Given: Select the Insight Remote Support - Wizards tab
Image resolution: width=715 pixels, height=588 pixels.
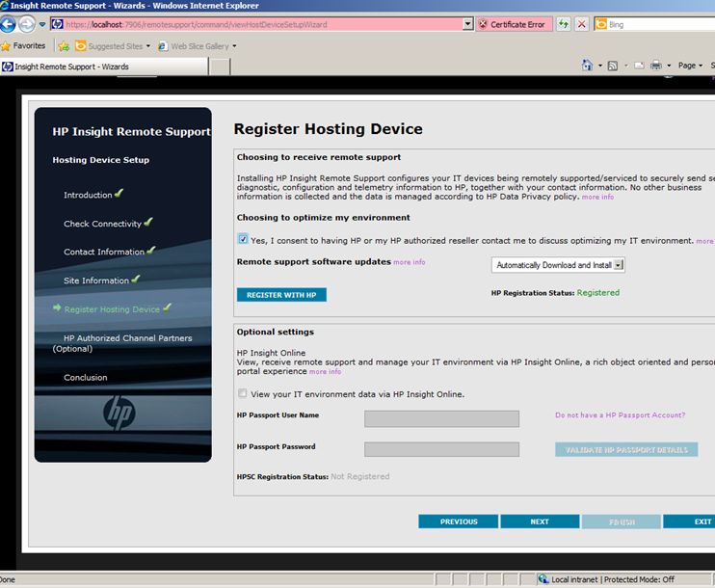Looking at the screenshot, I should tap(104, 67).
